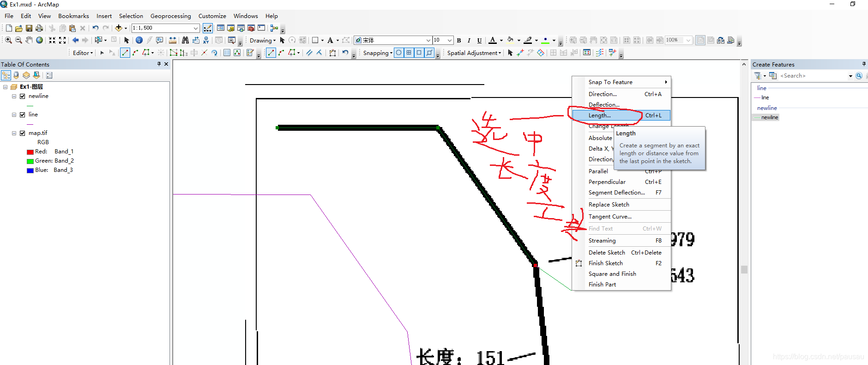Open Create Features window icon in Editor toolbar

250,53
